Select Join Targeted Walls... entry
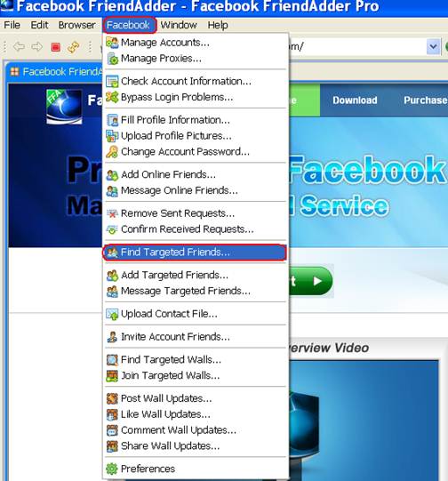 [196, 376]
